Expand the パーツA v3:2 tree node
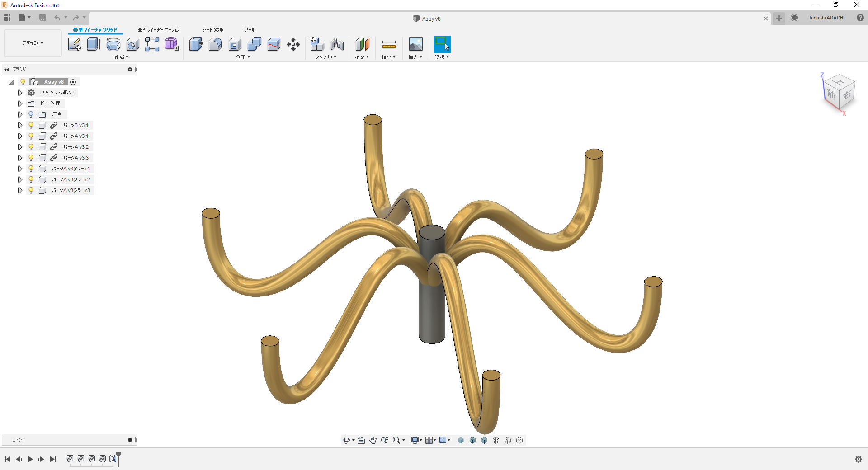 20,147
